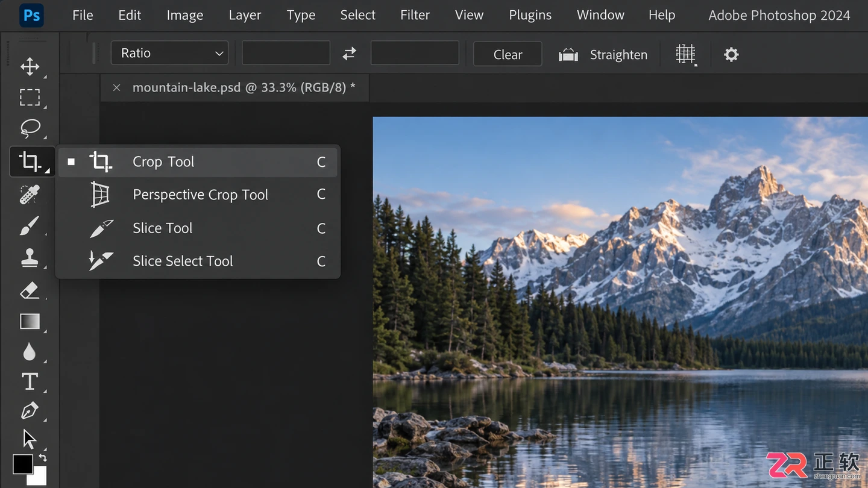The height and width of the screenshot is (488, 868).
Task: Open the Image menu
Action: (x=185, y=15)
